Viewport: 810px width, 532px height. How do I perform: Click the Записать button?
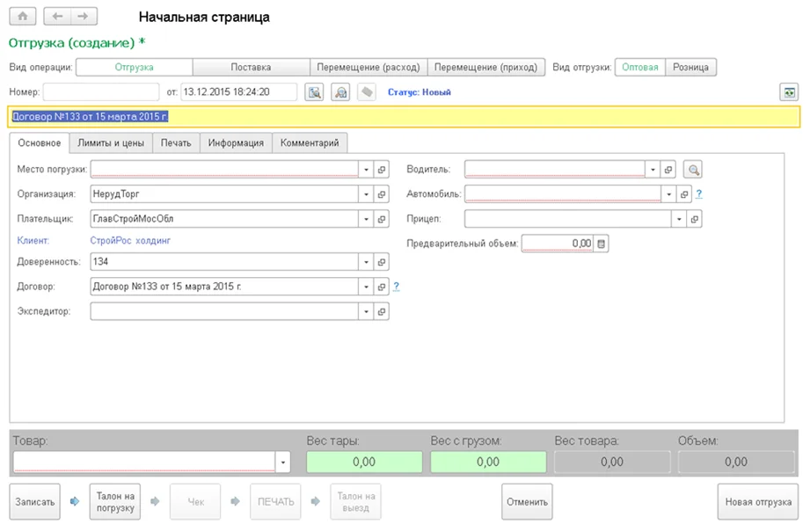(x=35, y=502)
